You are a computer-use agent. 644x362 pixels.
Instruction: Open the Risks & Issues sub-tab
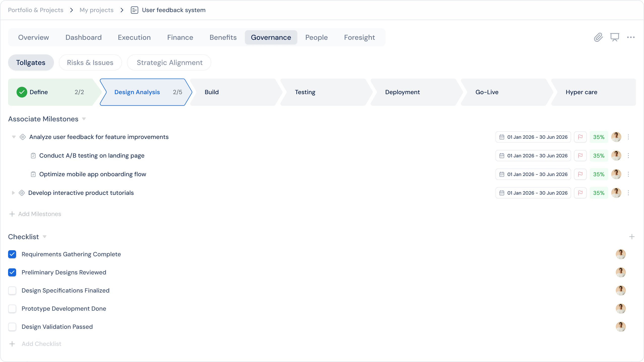point(90,62)
